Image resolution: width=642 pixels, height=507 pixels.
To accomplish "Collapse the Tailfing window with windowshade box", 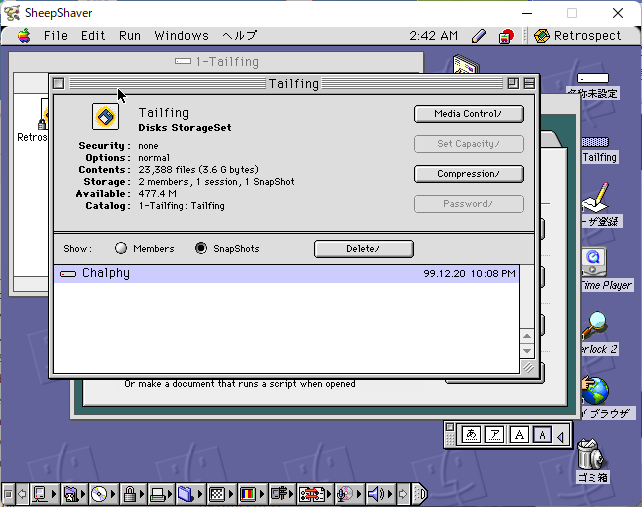I will [x=529, y=84].
